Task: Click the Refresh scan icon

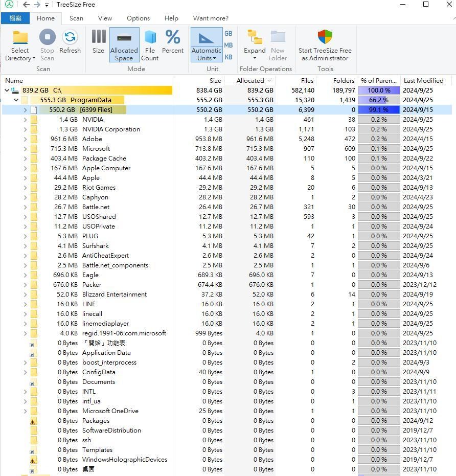Action: (70, 38)
